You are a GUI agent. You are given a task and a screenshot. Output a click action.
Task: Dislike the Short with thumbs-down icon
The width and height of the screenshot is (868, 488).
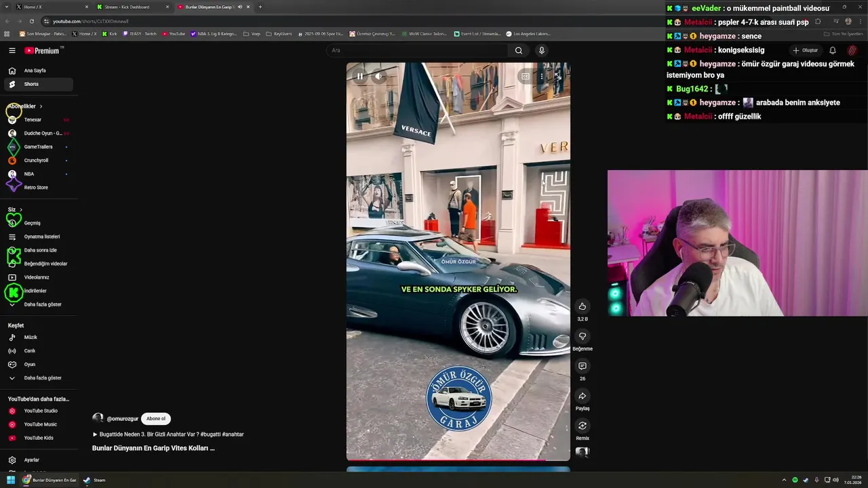582,336
